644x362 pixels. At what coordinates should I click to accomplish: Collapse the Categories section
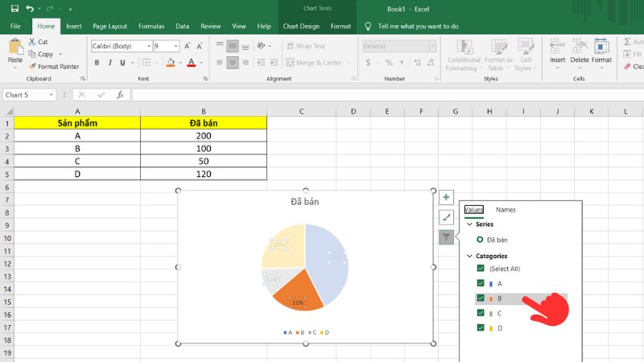click(x=469, y=256)
